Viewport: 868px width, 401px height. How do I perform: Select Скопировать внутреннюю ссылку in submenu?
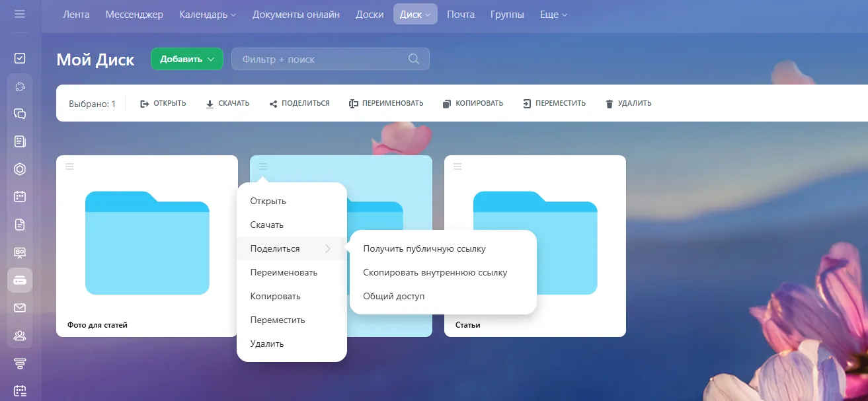pyautogui.click(x=443, y=272)
